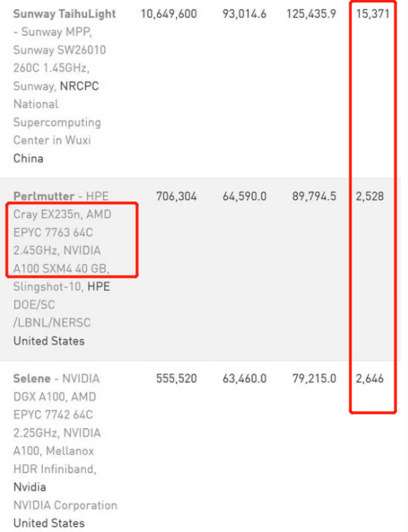This screenshot has width=408, height=532.
Task: Click the Nvidia manufacturer name
Action: coord(29,487)
